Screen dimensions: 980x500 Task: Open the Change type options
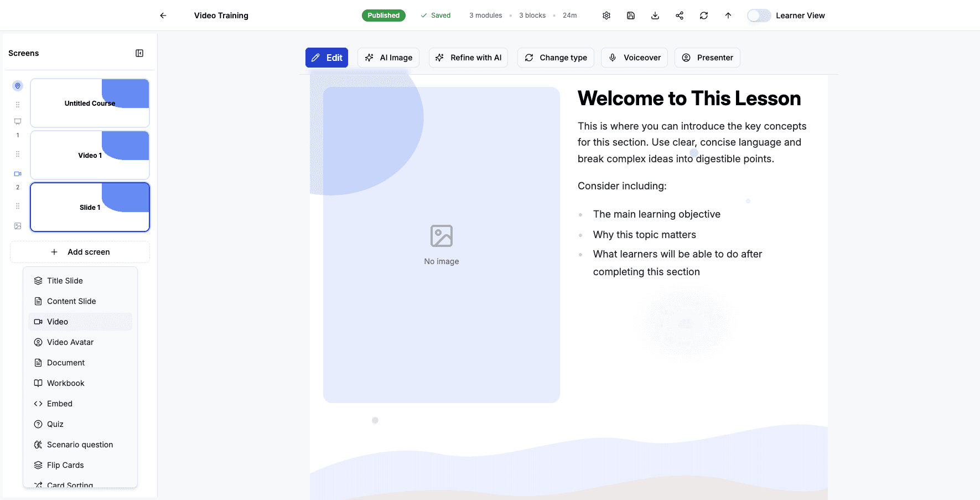[x=556, y=57]
